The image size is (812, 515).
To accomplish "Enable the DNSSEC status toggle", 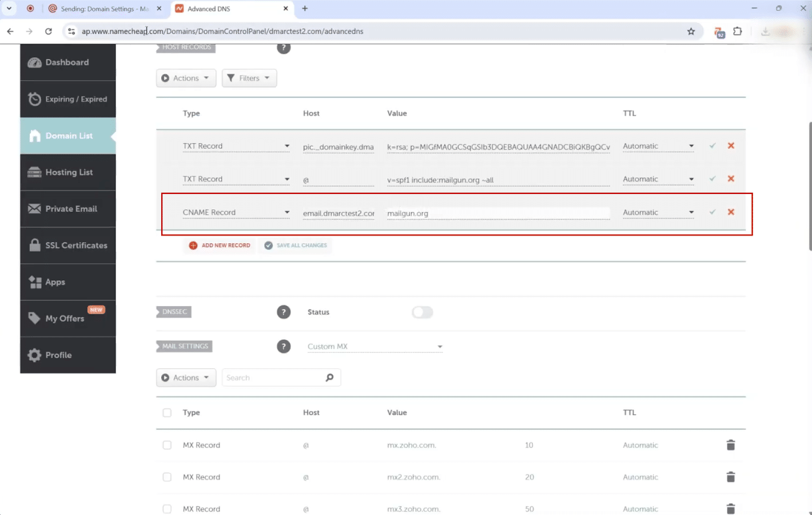I will (x=422, y=312).
